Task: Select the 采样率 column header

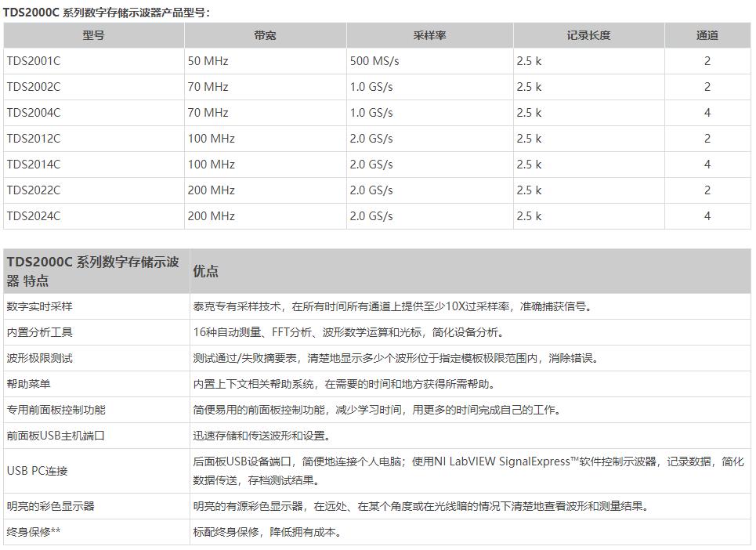Action: pos(429,35)
